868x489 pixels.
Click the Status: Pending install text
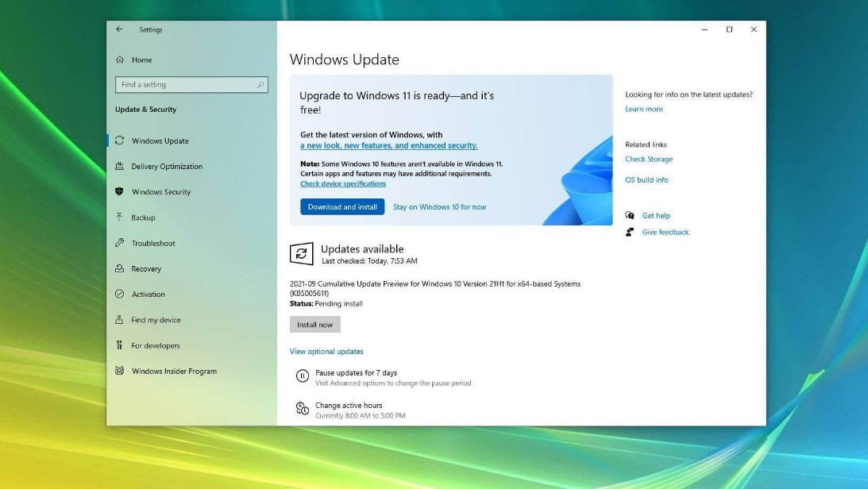pyautogui.click(x=326, y=304)
